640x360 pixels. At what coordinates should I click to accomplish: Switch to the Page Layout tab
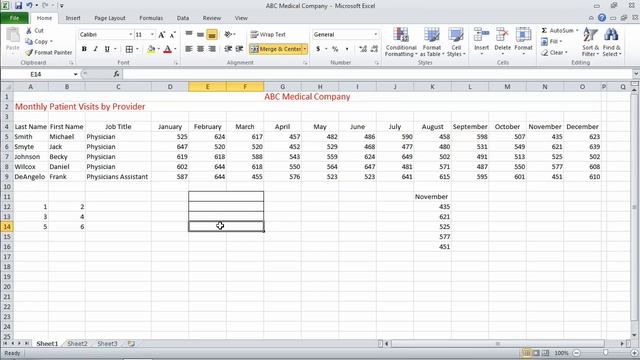[110, 18]
